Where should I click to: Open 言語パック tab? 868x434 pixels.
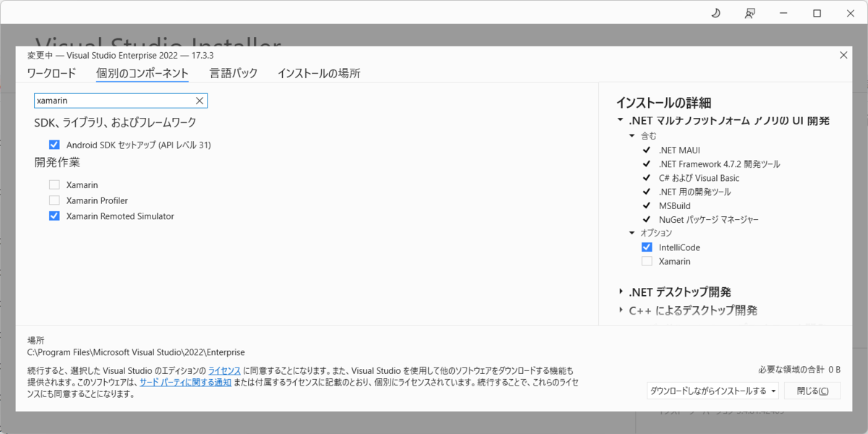coord(234,73)
